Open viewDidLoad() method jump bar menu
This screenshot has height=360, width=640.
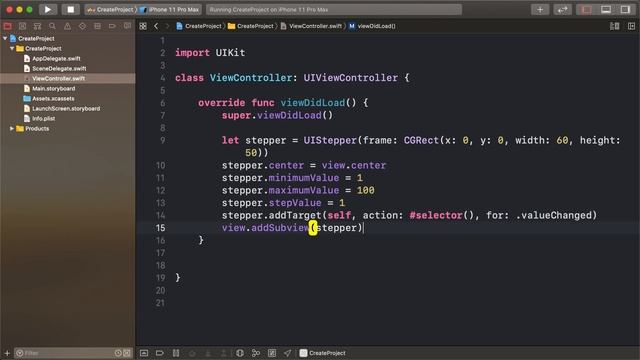pyautogui.click(x=372, y=26)
